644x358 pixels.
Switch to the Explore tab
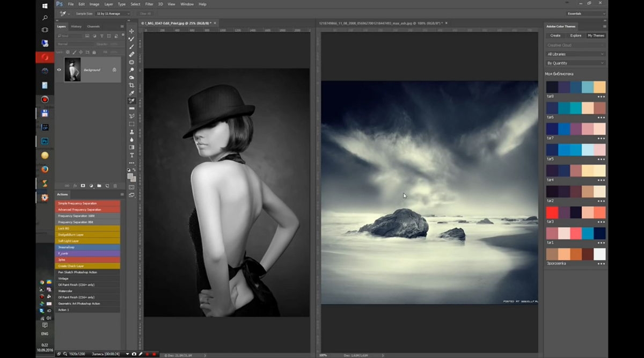[576, 35]
